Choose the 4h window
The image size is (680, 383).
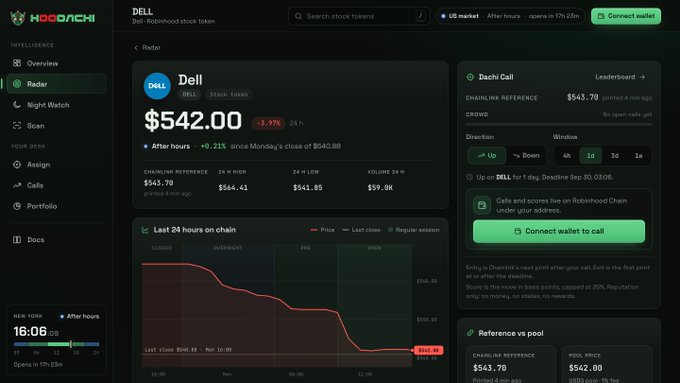click(x=566, y=155)
